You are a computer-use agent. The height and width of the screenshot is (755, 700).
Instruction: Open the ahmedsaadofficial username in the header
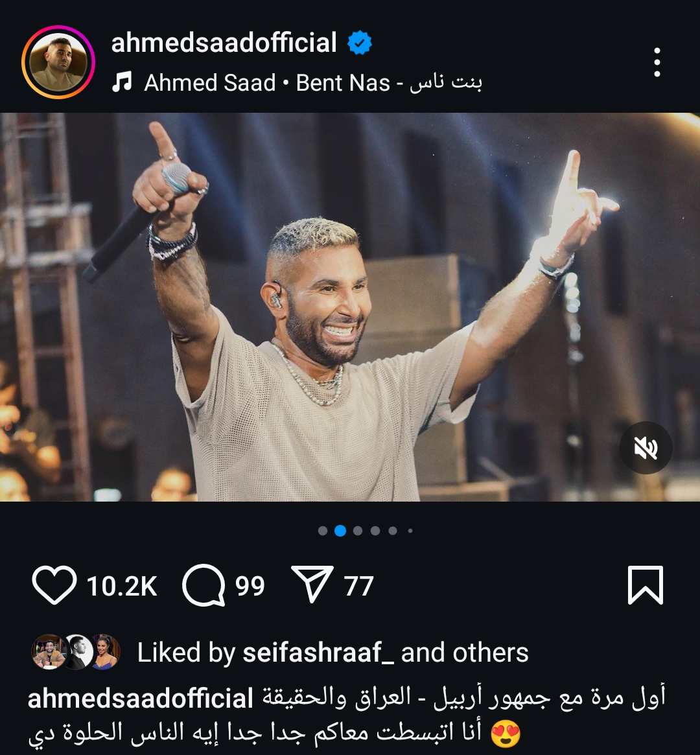coord(224,43)
